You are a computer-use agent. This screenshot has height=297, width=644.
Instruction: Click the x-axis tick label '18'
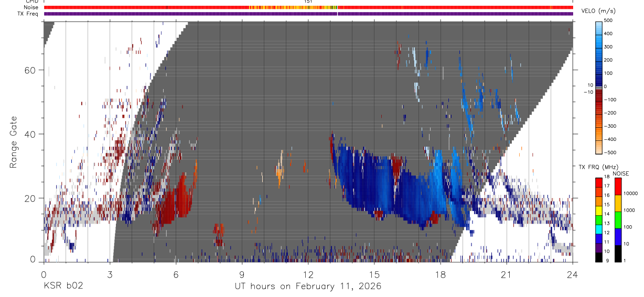pyautogui.click(x=441, y=274)
